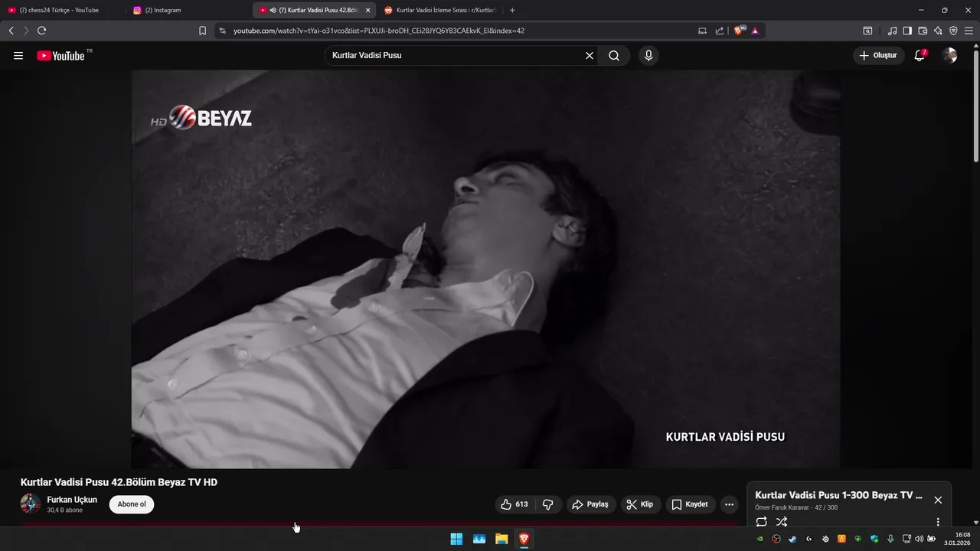Open Brave VPN shield icon

953,31
